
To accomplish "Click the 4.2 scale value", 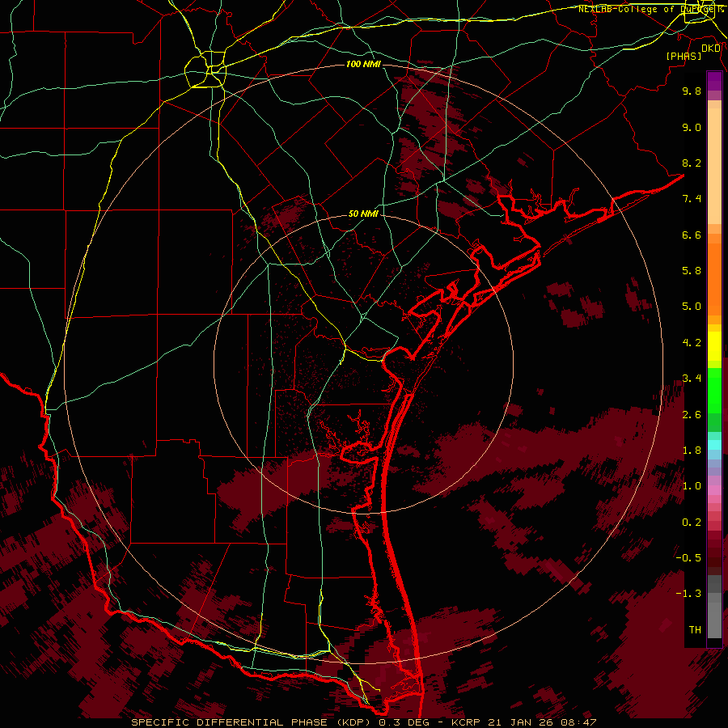I will coord(692,343).
